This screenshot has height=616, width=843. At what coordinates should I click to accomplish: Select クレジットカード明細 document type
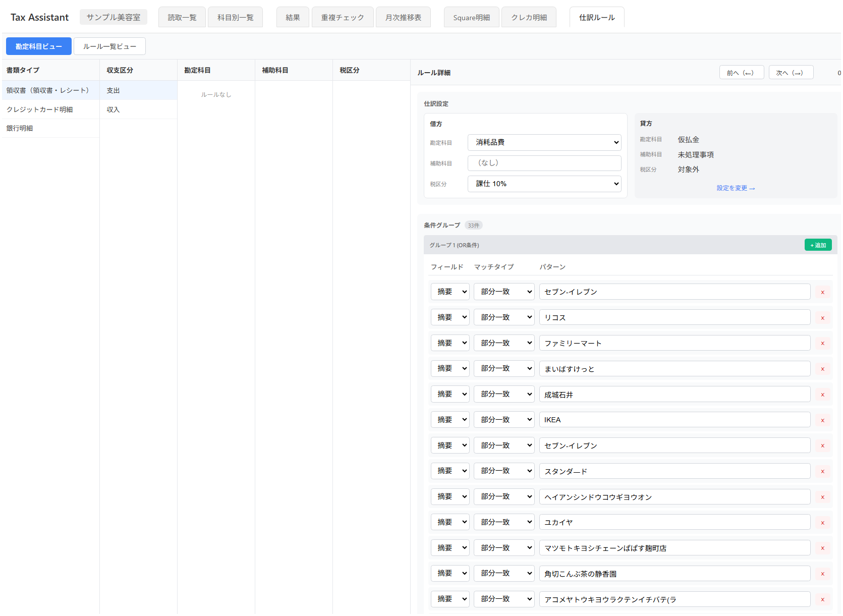coord(39,109)
